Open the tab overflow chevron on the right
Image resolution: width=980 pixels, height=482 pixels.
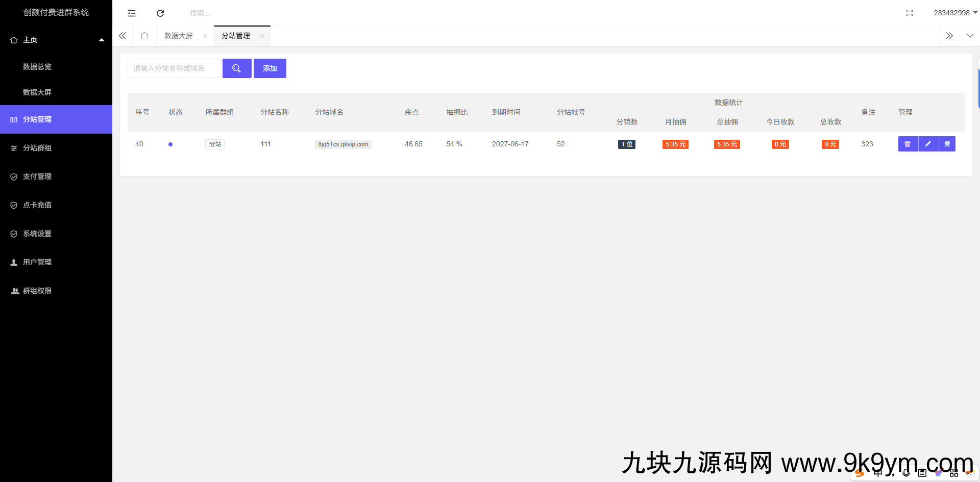click(x=949, y=36)
